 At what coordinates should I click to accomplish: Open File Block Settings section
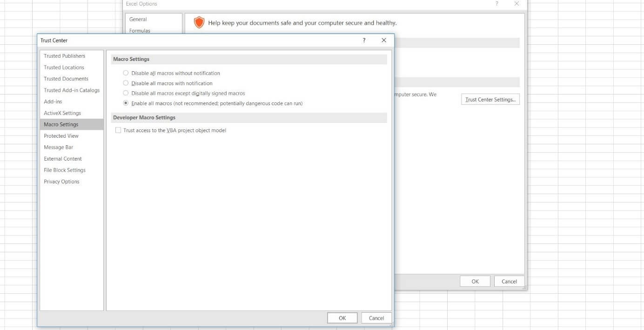point(72,170)
